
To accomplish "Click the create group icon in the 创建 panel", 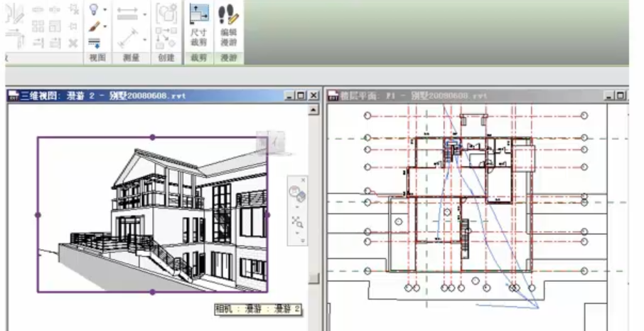I will coord(166,13).
